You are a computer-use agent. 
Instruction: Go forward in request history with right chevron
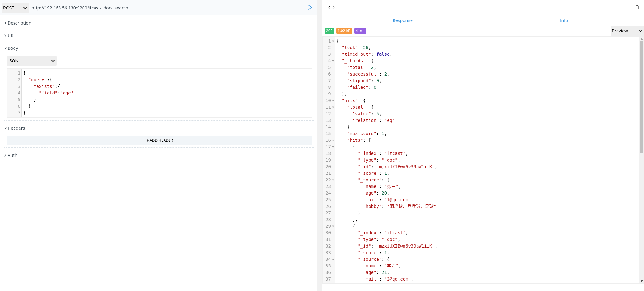coord(333,7)
